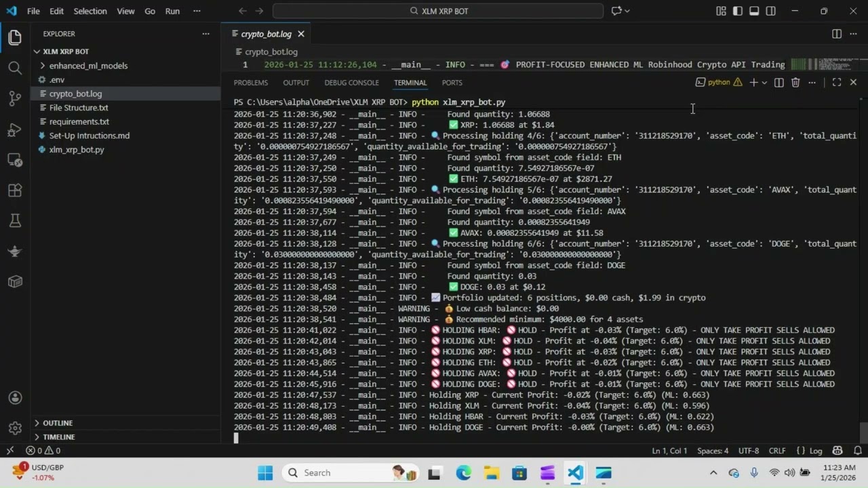Change end of line via CRLF

tap(777, 451)
